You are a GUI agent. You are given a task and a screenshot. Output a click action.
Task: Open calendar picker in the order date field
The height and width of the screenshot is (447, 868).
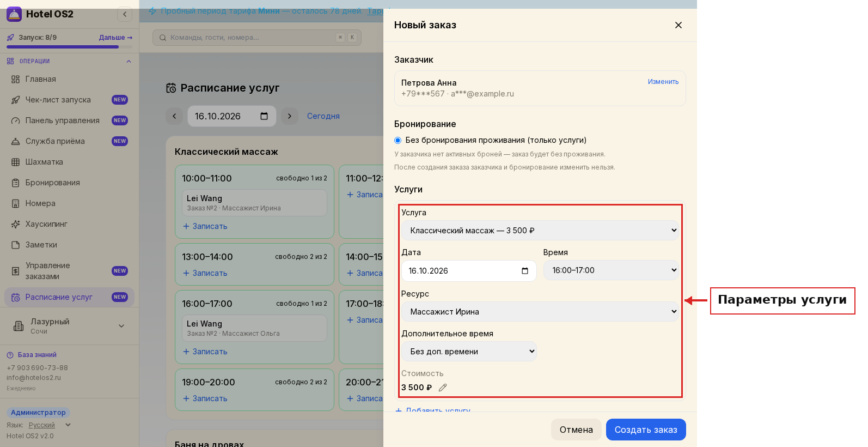[525, 271]
